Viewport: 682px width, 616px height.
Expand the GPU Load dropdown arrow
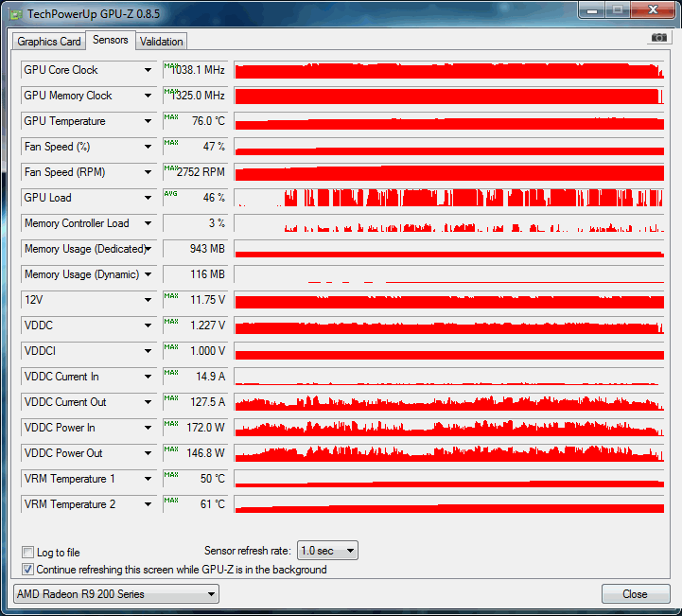point(148,198)
